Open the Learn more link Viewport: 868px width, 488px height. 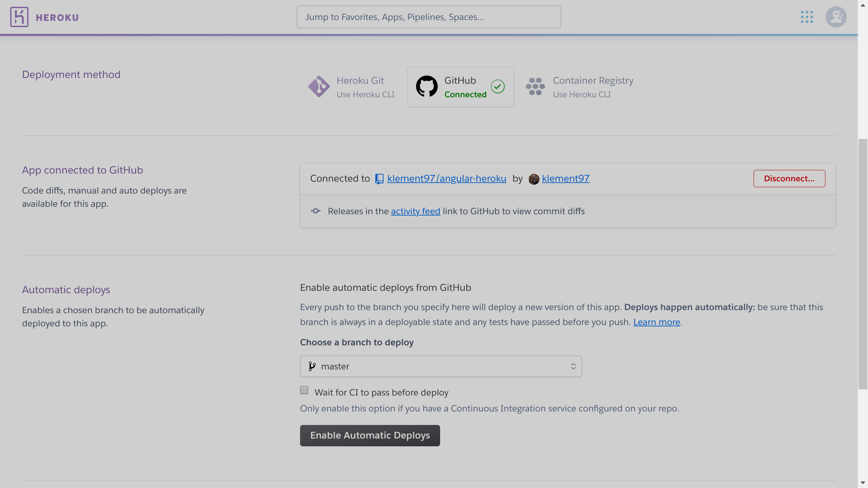click(x=656, y=322)
